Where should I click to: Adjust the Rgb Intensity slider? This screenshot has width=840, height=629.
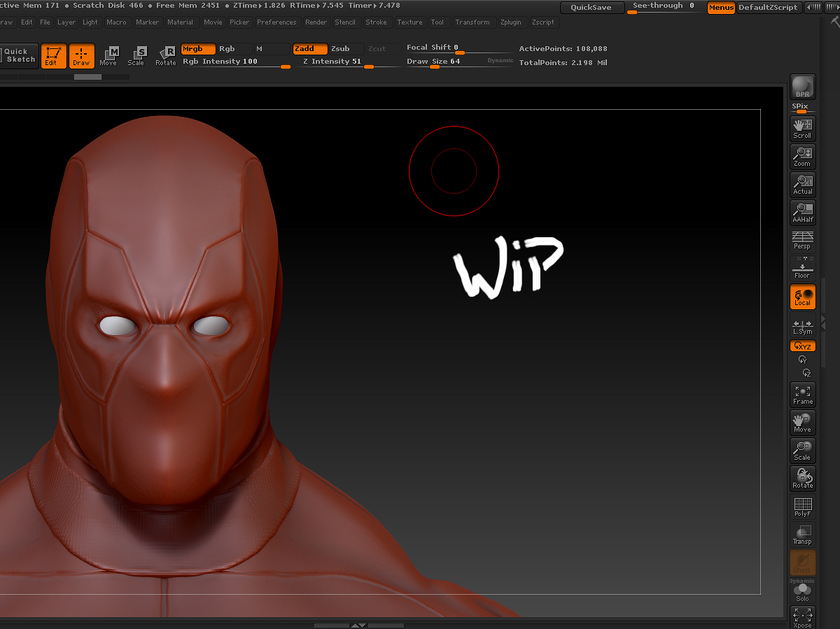click(236, 62)
